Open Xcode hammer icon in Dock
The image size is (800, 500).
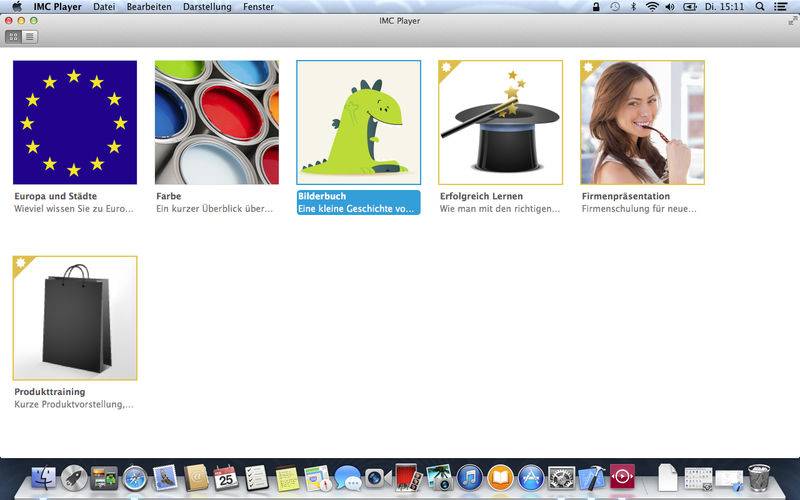point(592,478)
